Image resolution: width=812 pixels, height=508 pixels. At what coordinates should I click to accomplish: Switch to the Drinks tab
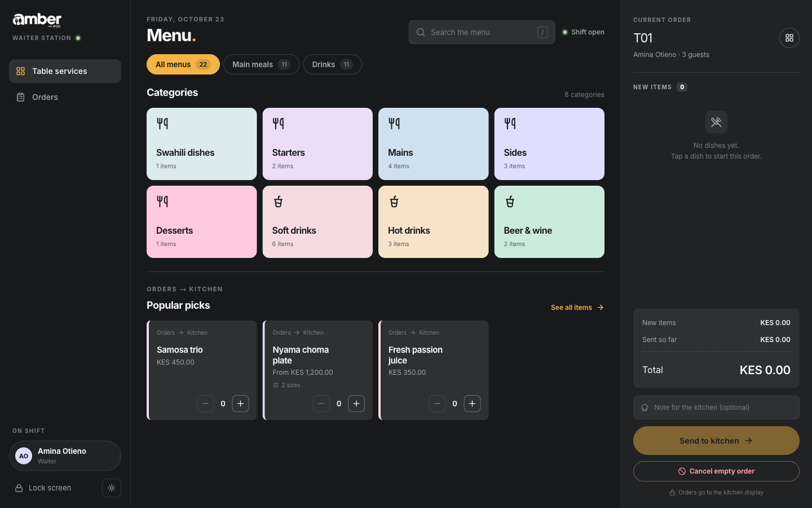(332, 64)
